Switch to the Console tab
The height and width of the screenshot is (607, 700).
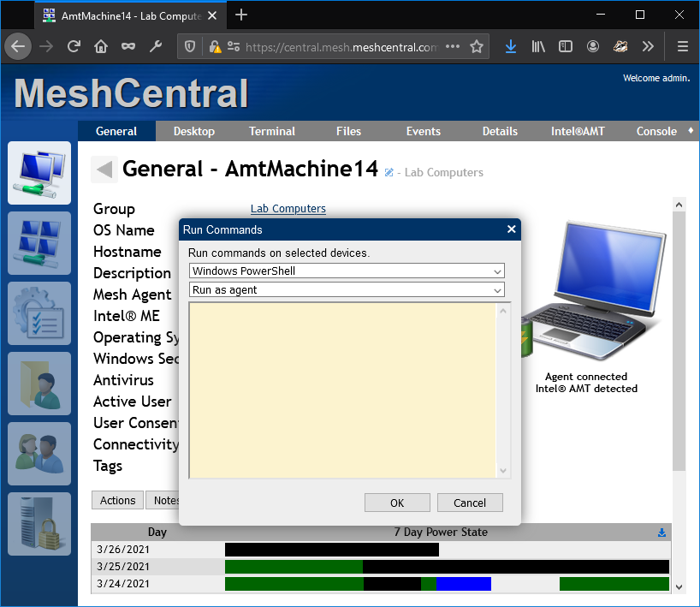coord(656,131)
